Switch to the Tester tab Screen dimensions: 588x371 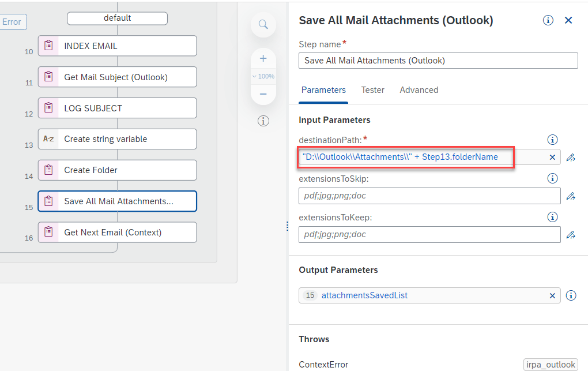372,90
